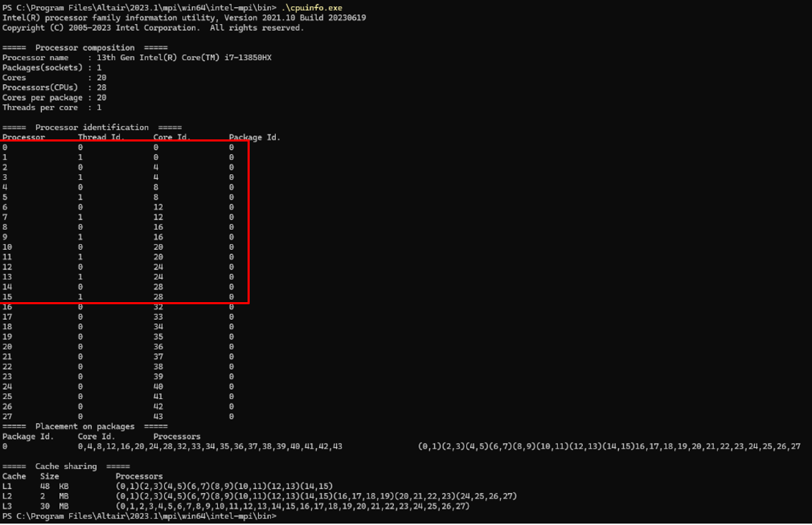812x525 pixels.
Task: Click processor number 21 in first column
Action: (7, 357)
